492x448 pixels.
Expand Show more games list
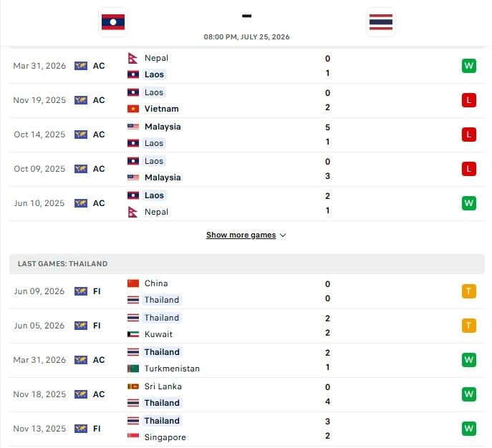241,235
